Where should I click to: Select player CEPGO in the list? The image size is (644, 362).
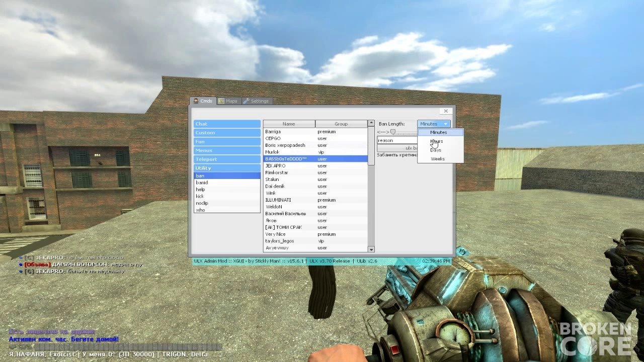(315, 138)
